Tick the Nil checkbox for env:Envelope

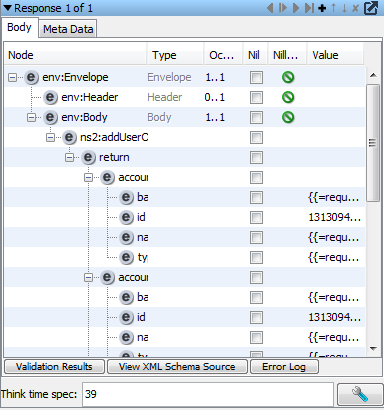click(x=256, y=78)
